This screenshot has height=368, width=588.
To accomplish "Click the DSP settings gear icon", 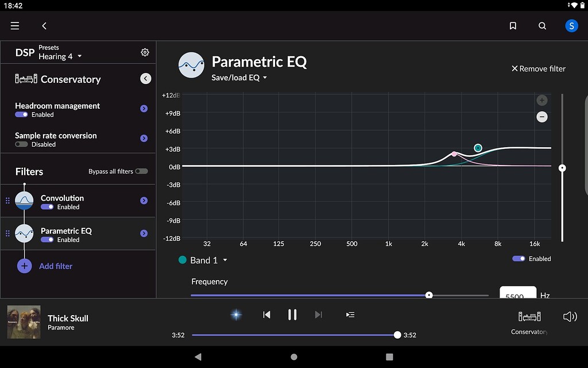I will [x=145, y=52].
